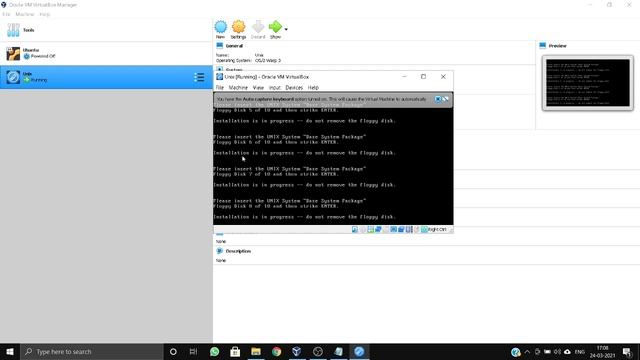Open Task View on the taskbar
Image resolution: width=640 pixels, height=360 pixels.
pyautogui.click(x=193, y=351)
